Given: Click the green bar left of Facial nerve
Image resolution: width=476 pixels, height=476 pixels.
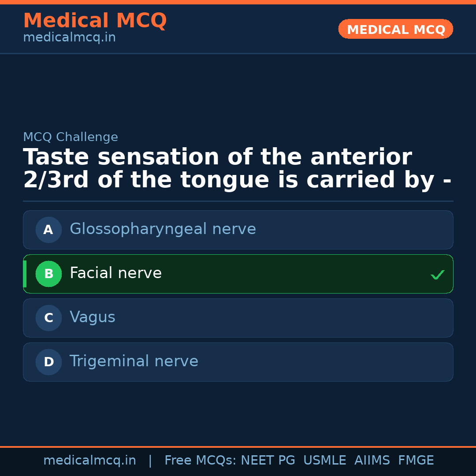Looking at the screenshot, I should [25, 274].
